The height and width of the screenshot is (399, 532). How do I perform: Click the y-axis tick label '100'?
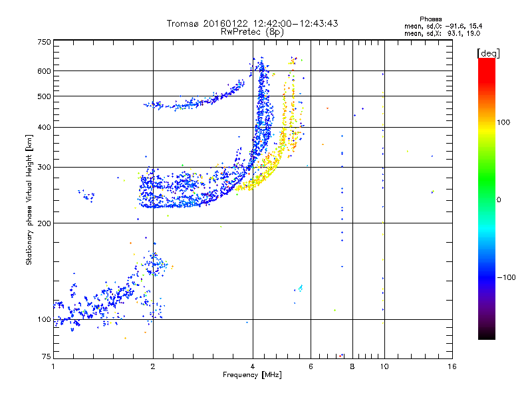point(44,319)
